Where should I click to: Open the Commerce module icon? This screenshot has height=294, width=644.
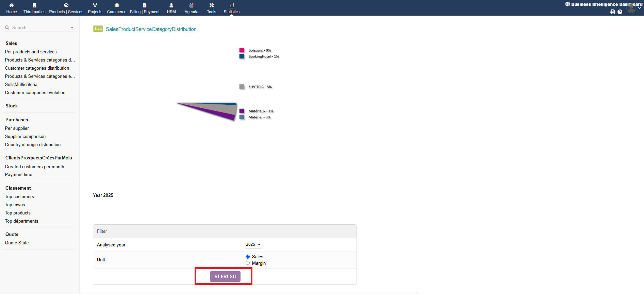coord(117,5)
